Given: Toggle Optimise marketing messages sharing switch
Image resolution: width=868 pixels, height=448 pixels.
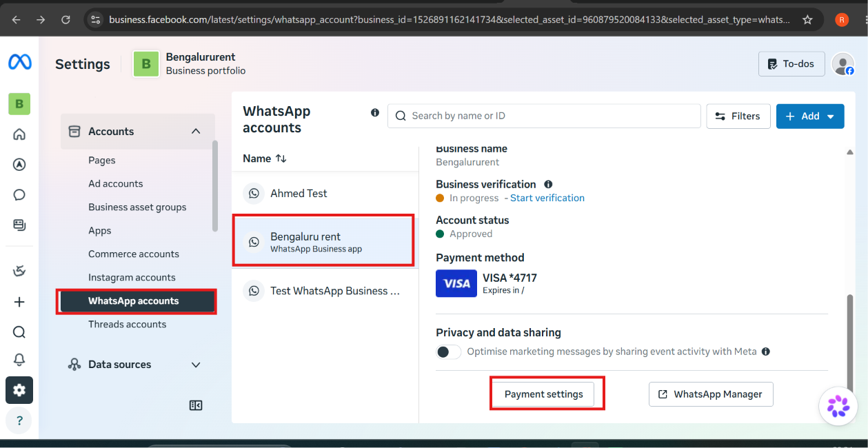Looking at the screenshot, I should (x=448, y=352).
